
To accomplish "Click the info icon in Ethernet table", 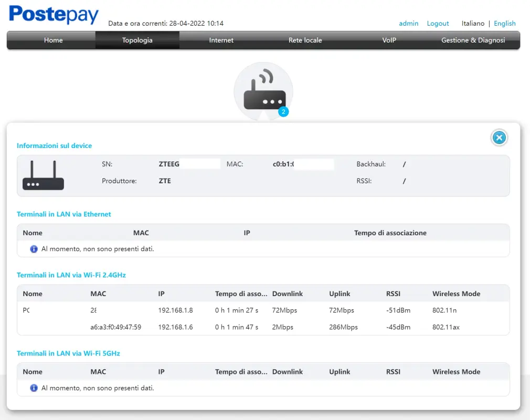I will pyautogui.click(x=34, y=249).
